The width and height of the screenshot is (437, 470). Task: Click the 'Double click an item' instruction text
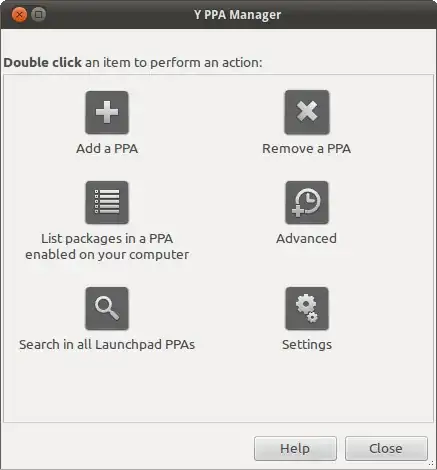pos(133,63)
